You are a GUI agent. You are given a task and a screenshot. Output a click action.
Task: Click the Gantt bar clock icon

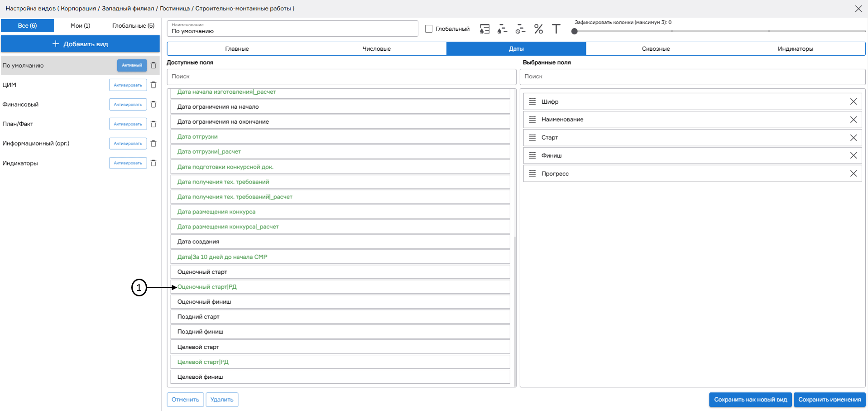520,29
